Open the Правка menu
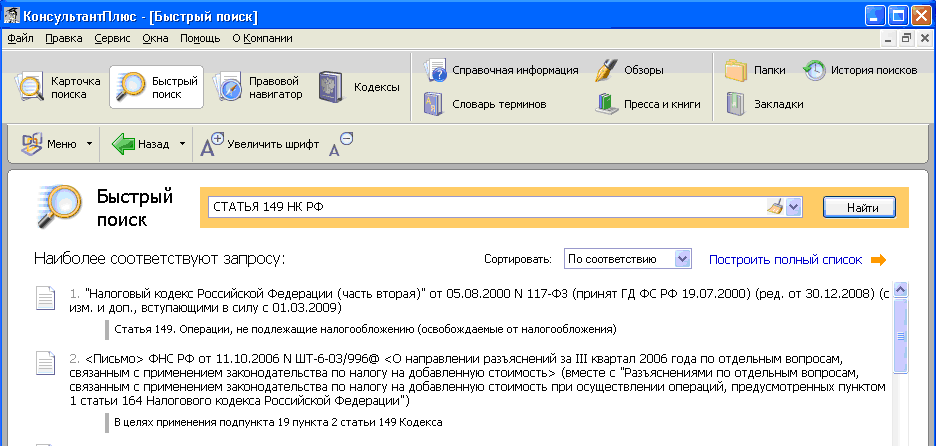936x446 pixels. click(x=64, y=39)
